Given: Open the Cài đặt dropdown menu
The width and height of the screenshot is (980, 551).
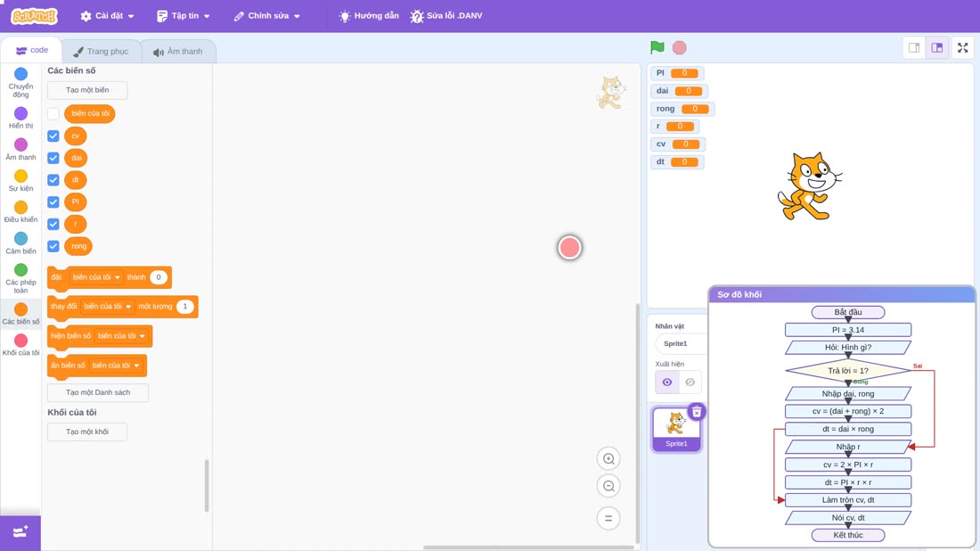Looking at the screenshot, I should click(x=107, y=16).
